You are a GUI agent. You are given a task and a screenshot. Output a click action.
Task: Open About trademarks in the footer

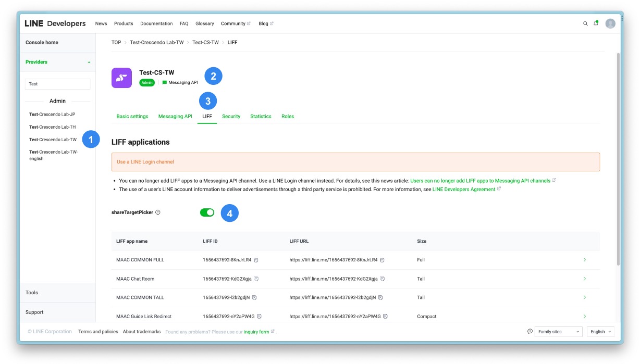[142, 332]
